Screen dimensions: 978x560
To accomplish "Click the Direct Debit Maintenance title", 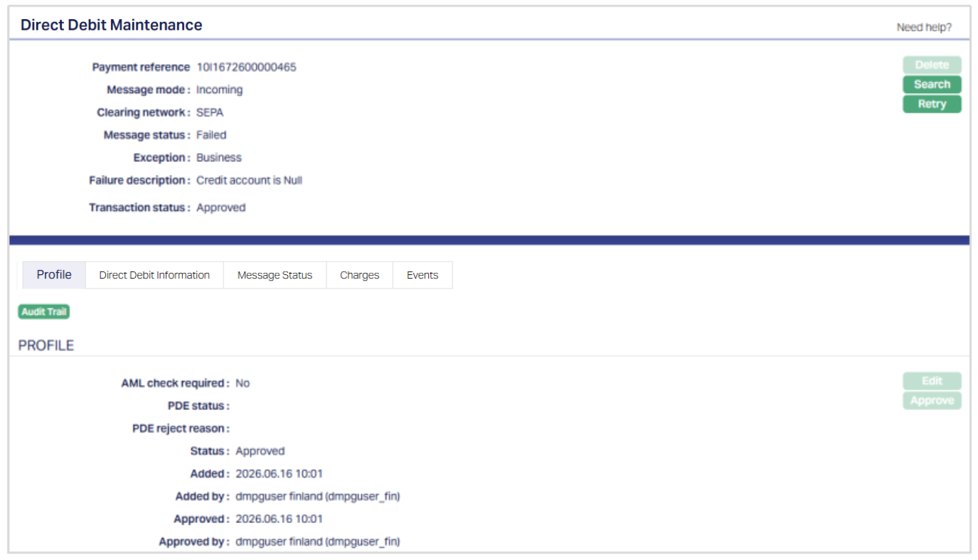I will [x=111, y=25].
